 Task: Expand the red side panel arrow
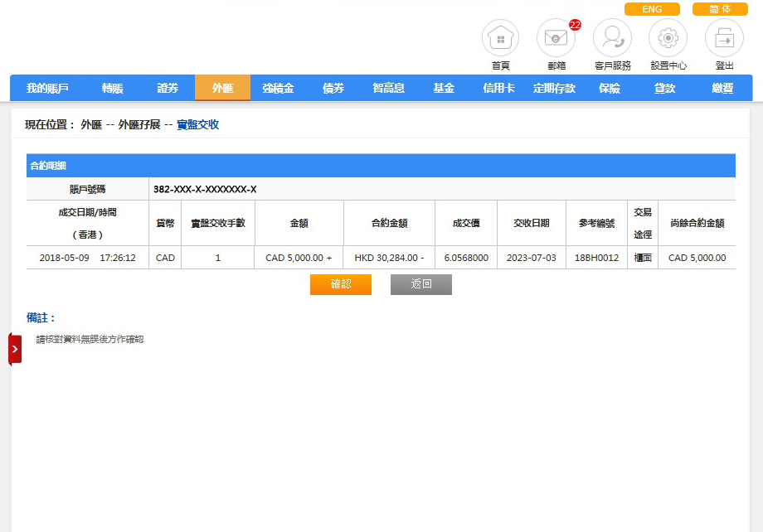point(15,349)
